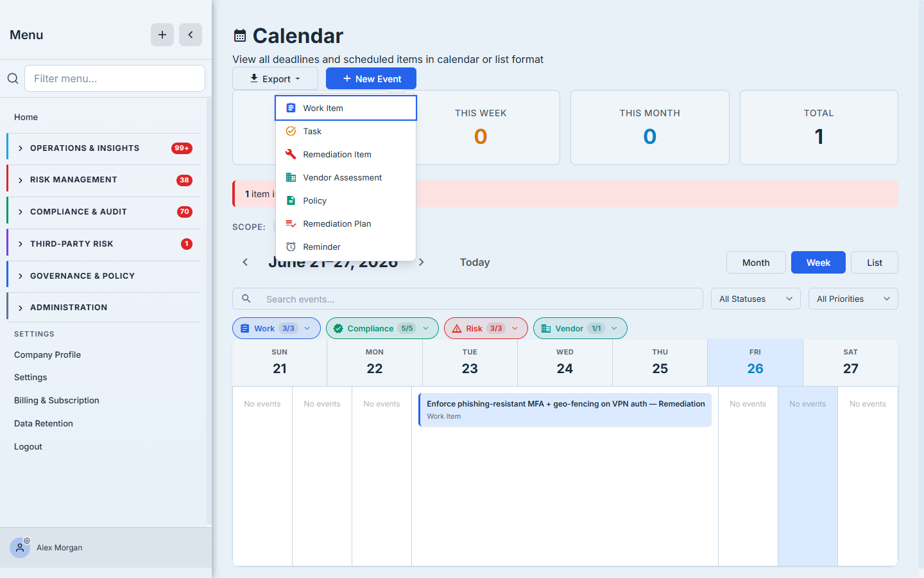
Task: Click Logout
Action: (28, 446)
